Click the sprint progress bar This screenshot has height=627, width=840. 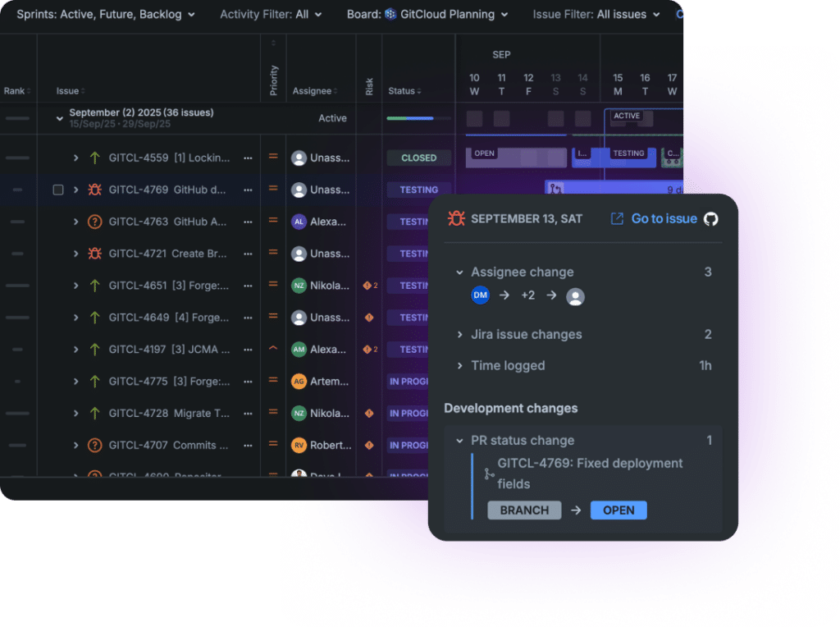point(418,118)
